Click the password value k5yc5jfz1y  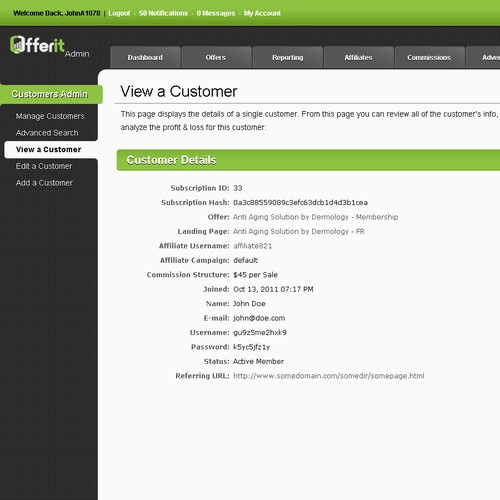(251, 347)
